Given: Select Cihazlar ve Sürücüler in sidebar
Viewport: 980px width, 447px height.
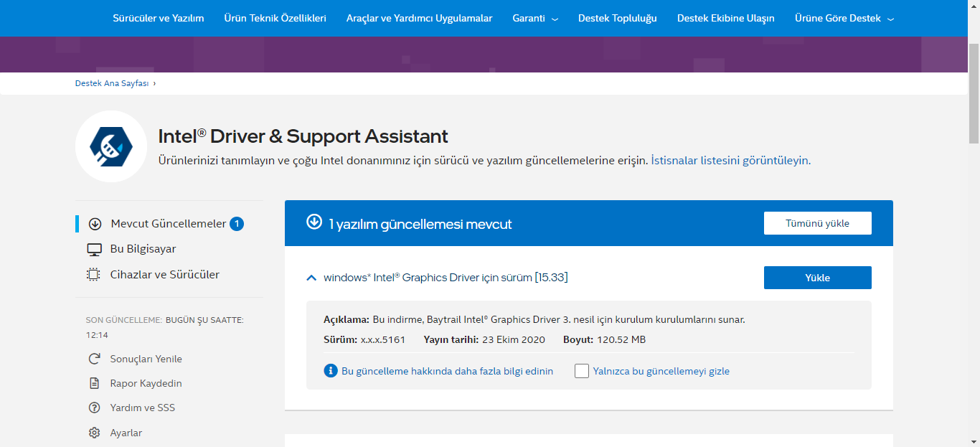Looking at the screenshot, I should click(165, 275).
